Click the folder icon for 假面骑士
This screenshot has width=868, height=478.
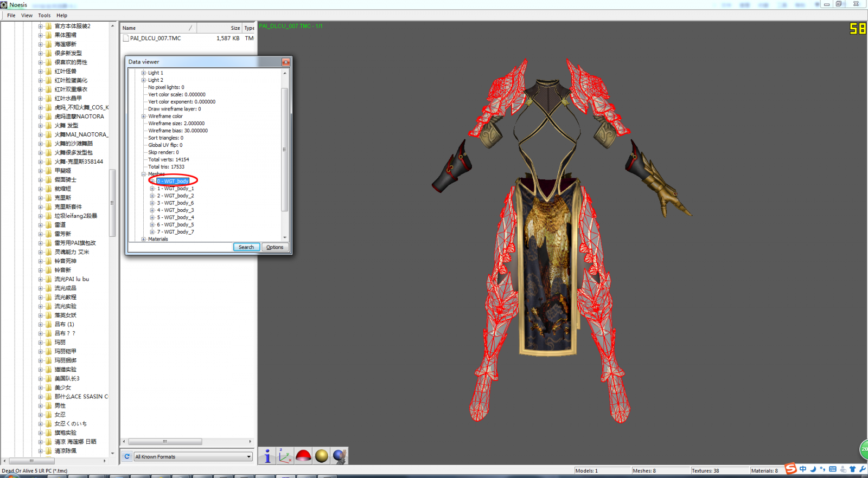coord(49,180)
